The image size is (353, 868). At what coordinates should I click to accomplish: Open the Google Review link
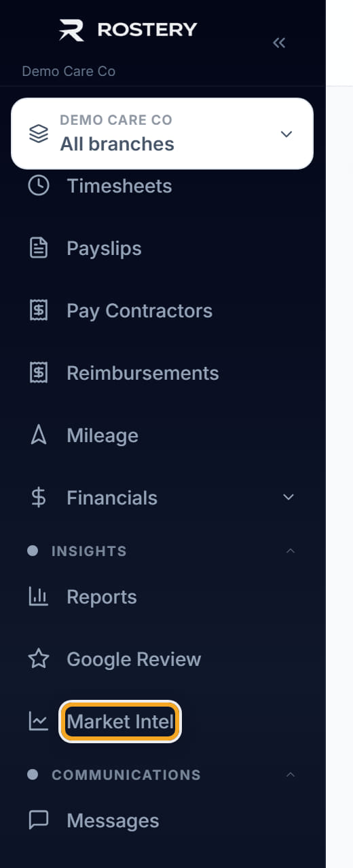134,659
